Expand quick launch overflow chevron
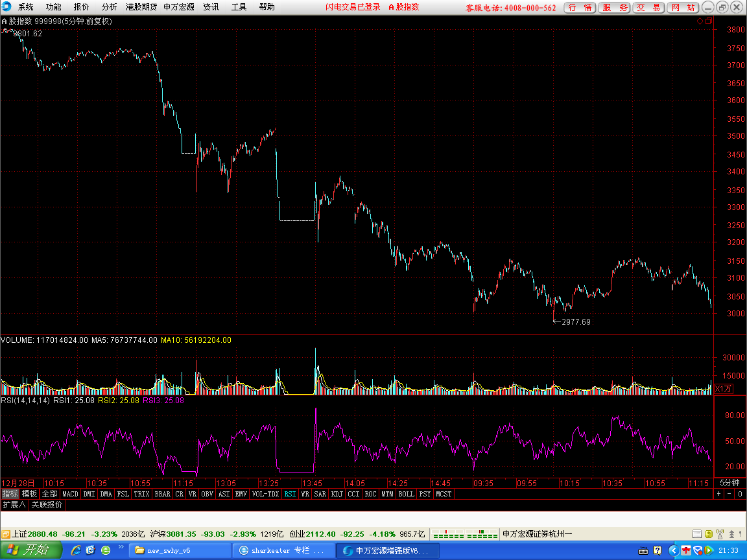The width and height of the screenshot is (747, 560). pyautogui.click(x=121, y=547)
